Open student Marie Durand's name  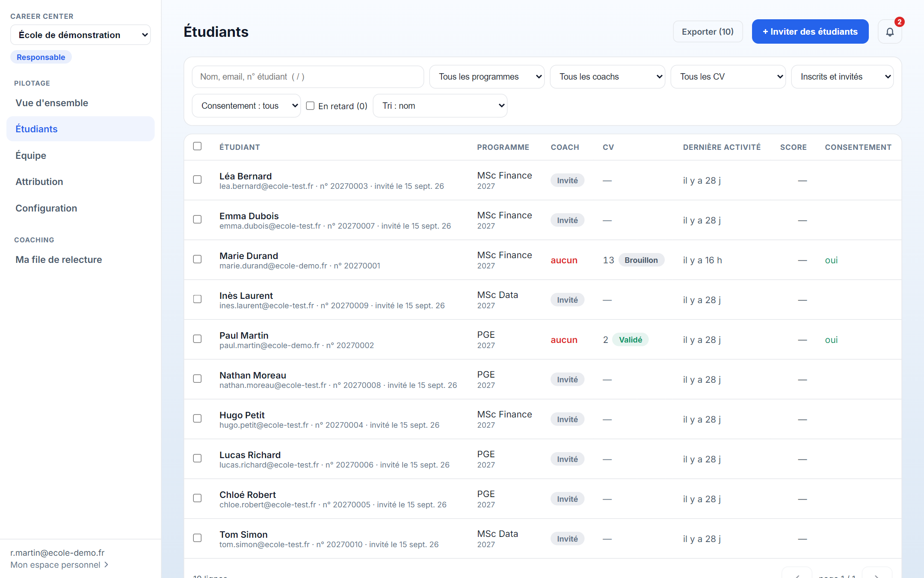[249, 256]
